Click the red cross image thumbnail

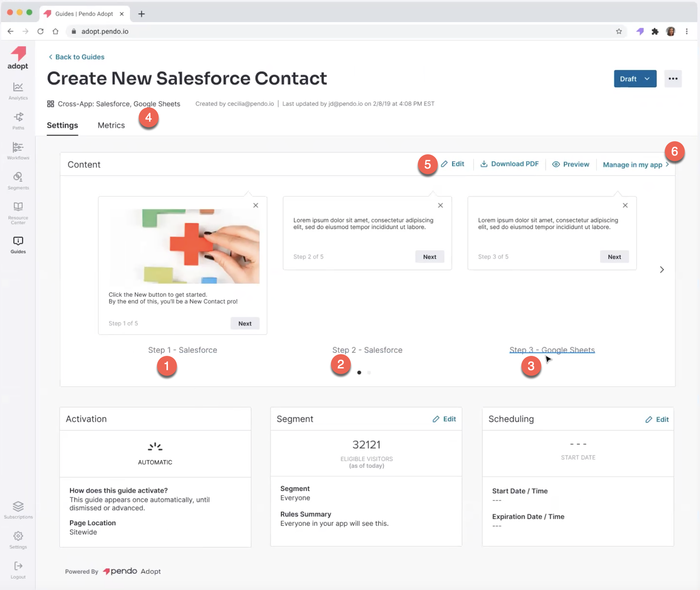coord(184,246)
